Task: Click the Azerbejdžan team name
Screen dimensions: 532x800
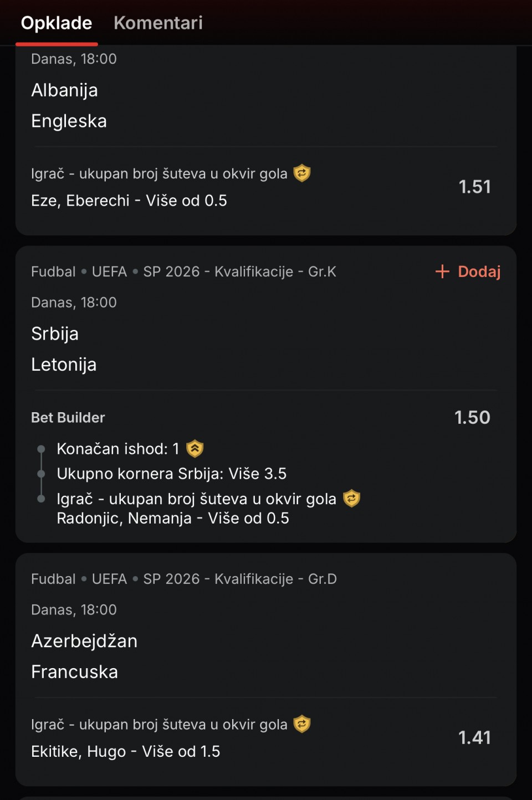Action: coord(84,641)
